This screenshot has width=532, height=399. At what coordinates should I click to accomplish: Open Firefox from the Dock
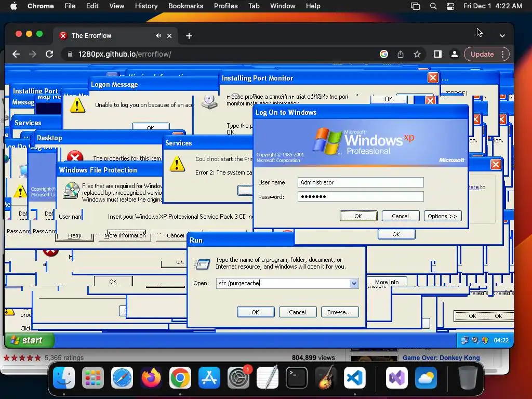click(151, 378)
